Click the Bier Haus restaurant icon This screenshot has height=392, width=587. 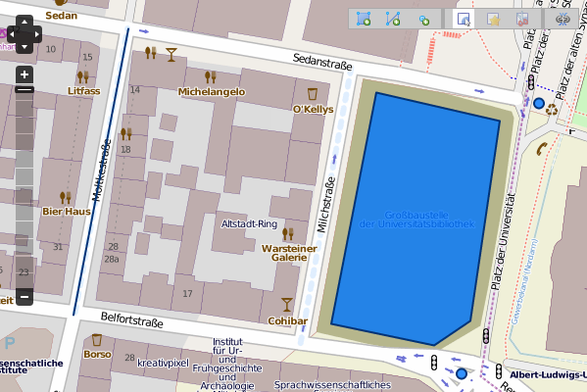[65, 197]
